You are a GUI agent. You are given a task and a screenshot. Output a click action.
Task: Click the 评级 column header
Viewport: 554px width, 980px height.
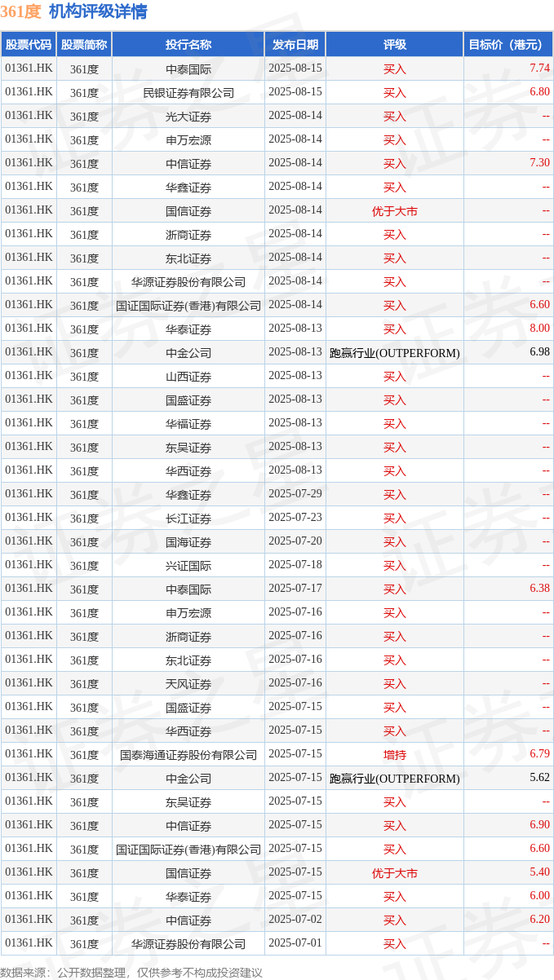click(x=395, y=45)
